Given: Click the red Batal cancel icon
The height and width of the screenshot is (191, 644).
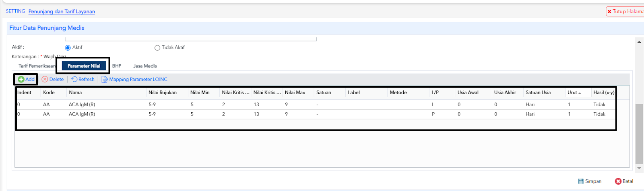Looking at the screenshot, I should (618, 181).
